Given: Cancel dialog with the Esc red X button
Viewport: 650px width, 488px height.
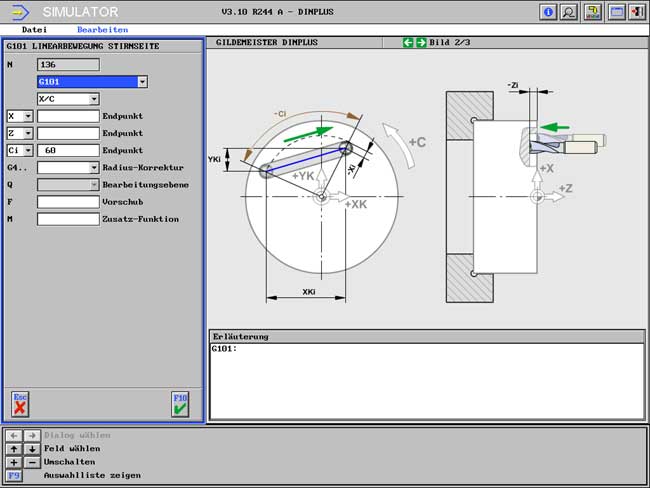Looking at the screenshot, I should pyautogui.click(x=20, y=404).
